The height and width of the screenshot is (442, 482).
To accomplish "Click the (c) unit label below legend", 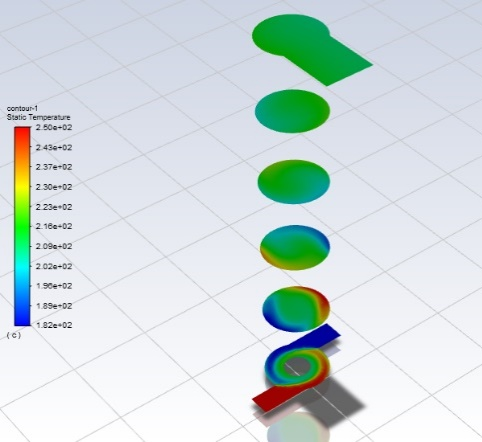I will point(14,335).
